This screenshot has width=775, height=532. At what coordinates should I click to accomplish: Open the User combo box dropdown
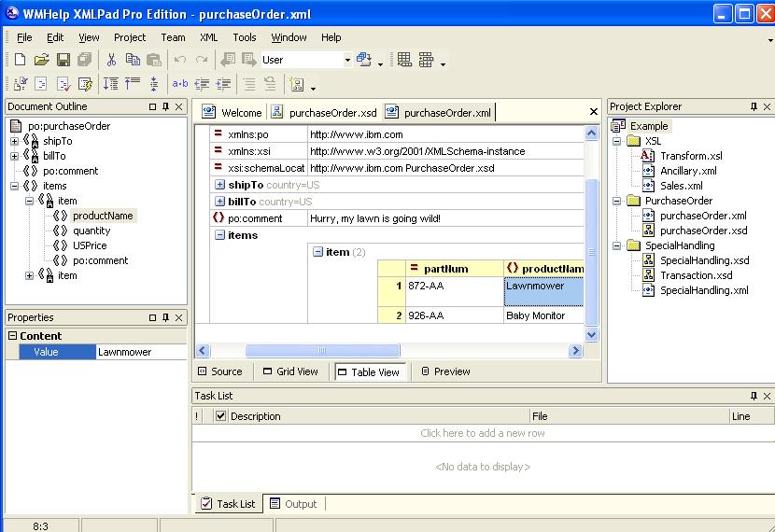pos(347,60)
